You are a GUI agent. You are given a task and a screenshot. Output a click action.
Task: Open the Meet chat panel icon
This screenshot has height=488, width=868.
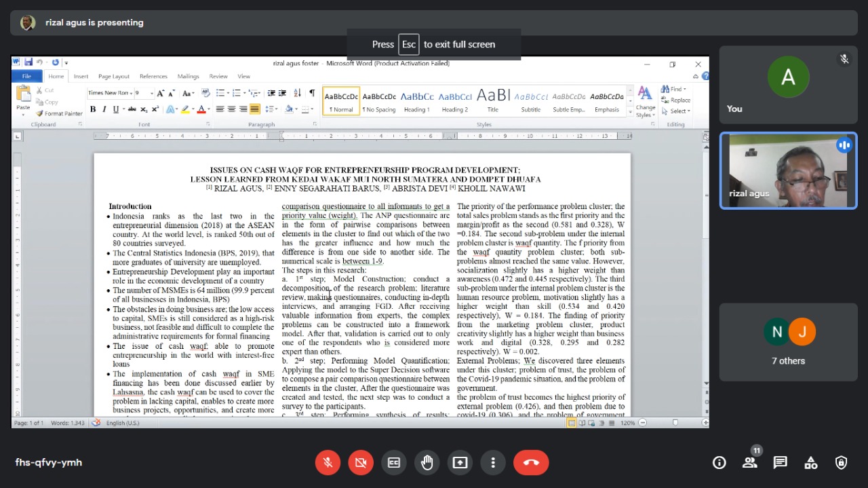coord(781,463)
